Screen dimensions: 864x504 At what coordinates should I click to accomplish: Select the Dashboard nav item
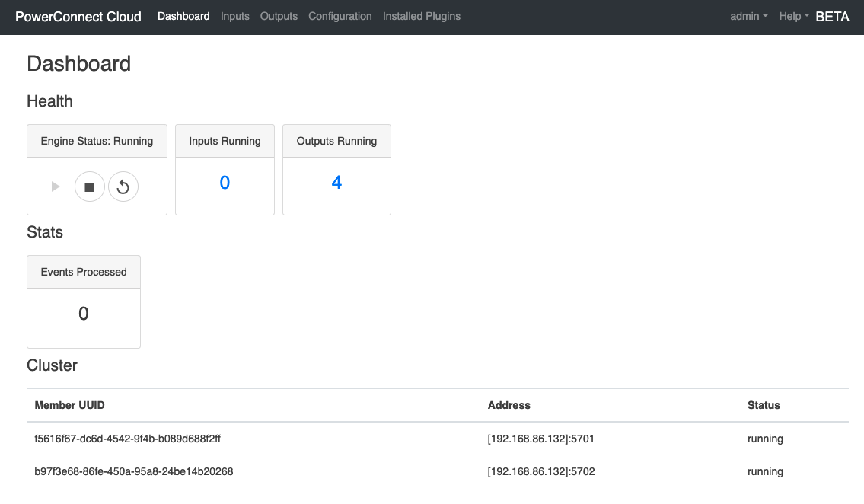pyautogui.click(x=183, y=16)
